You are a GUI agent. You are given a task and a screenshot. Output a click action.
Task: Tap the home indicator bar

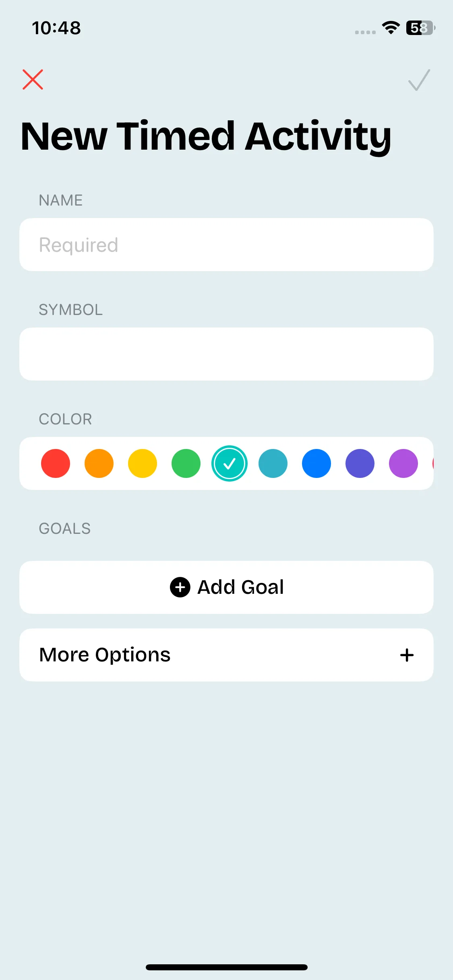pyautogui.click(x=226, y=967)
